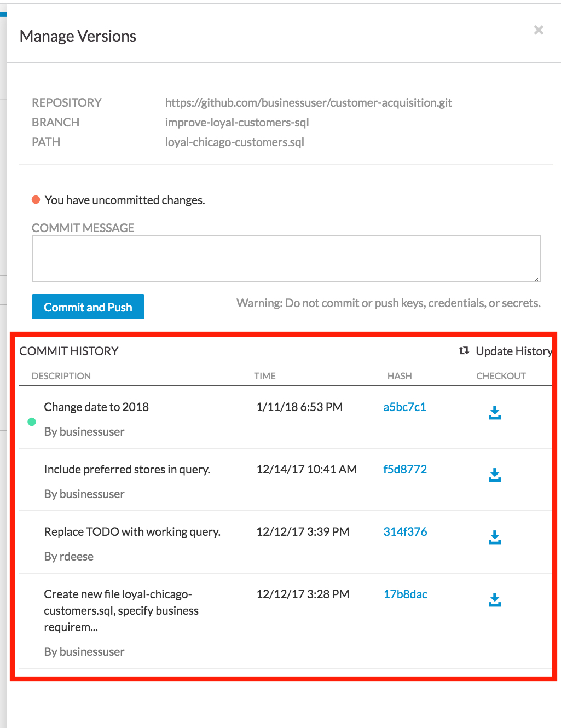Click the orange uncommitted changes indicator

(x=36, y=200)
